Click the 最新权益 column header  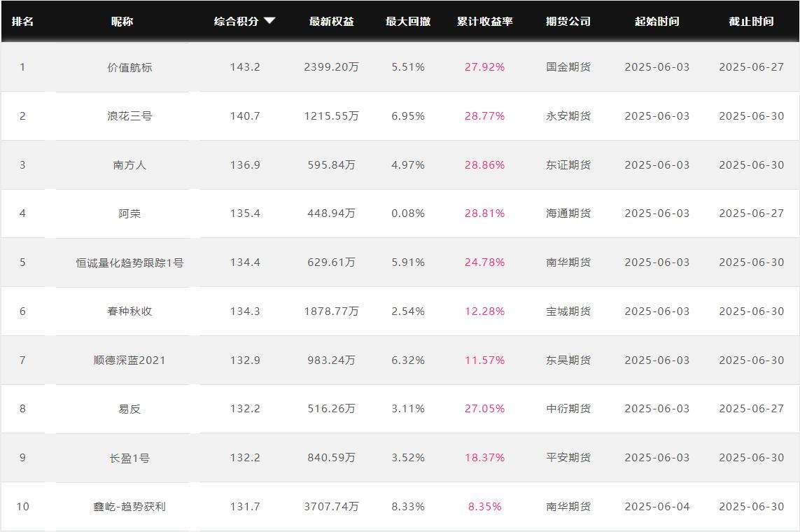pyautogui.click(x=332, y=22)
